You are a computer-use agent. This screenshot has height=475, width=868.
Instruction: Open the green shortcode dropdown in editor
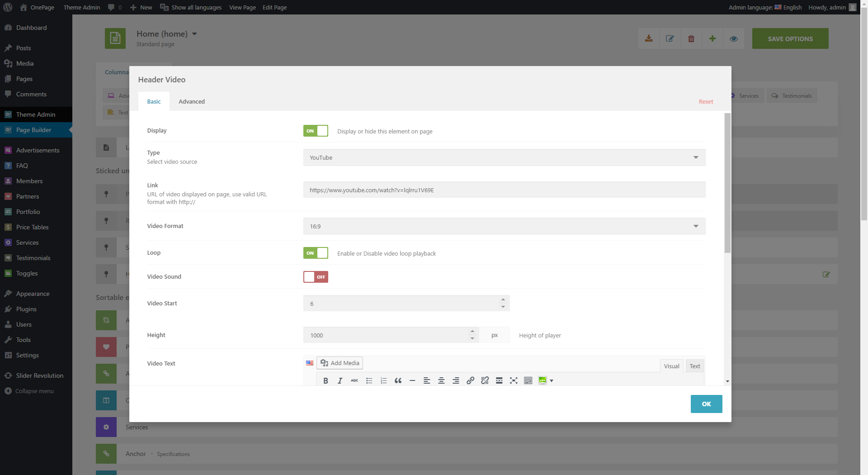[546, 380]
